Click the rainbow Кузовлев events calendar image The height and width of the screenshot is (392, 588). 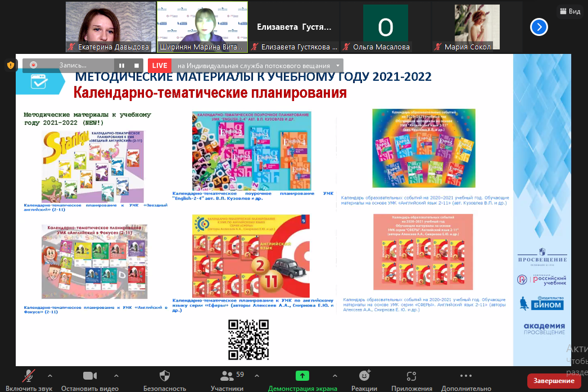pos(424,148)
